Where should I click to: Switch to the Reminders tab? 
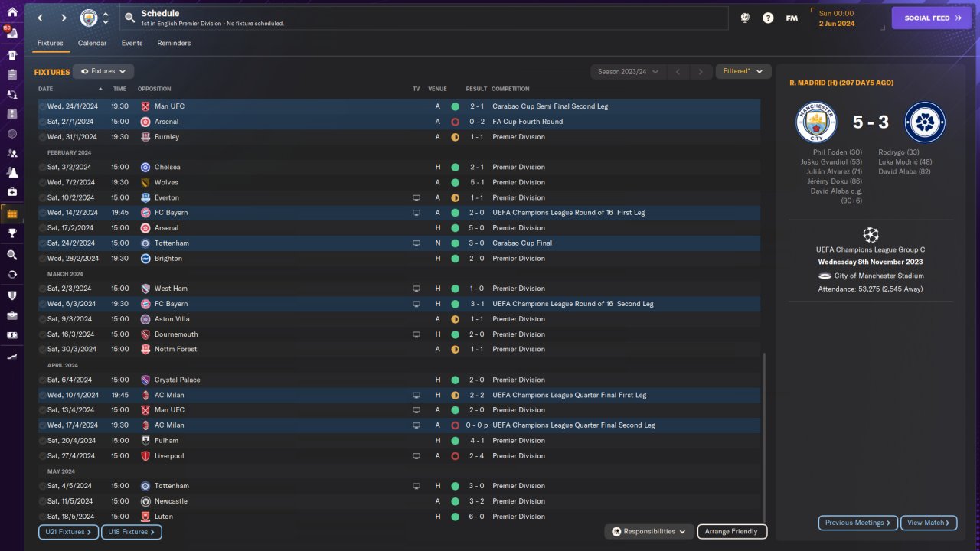tap(174, 43)
